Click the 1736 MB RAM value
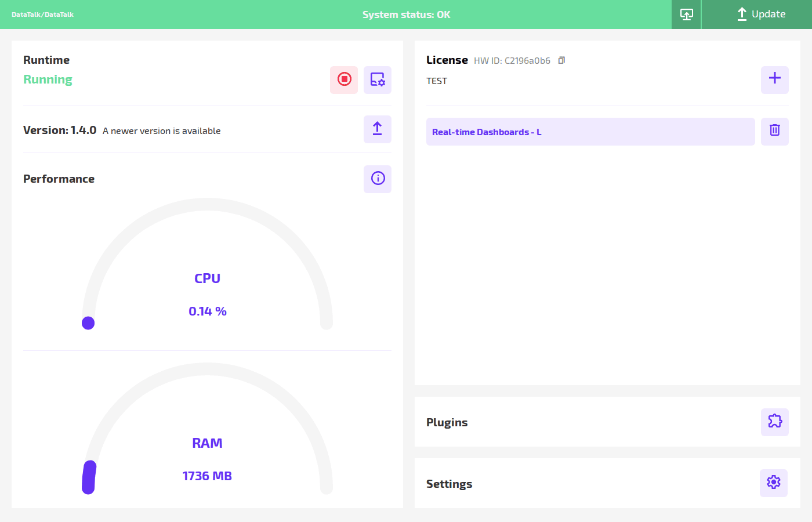The image size is (812, 522). click(x=207, y=476)
